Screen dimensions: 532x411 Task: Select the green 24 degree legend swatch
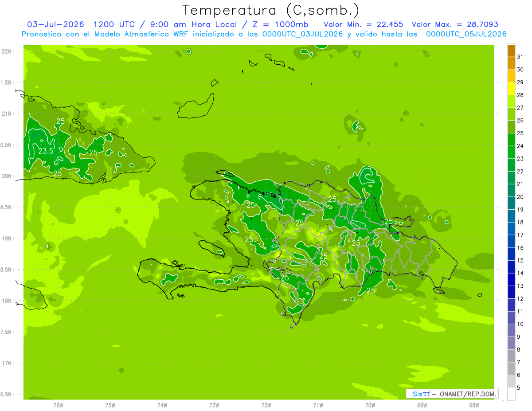tap(511, 140)
